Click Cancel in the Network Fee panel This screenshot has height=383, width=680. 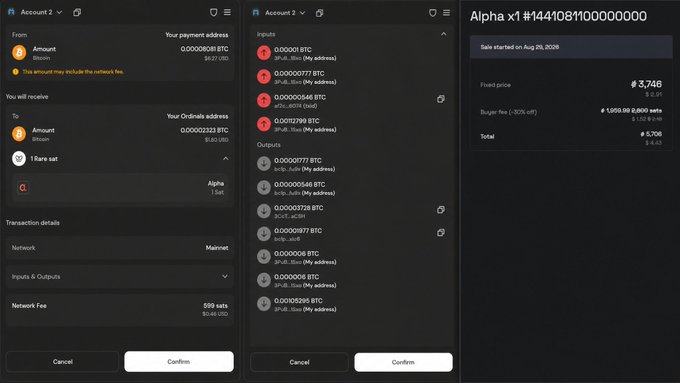click(x=62, y=361)
